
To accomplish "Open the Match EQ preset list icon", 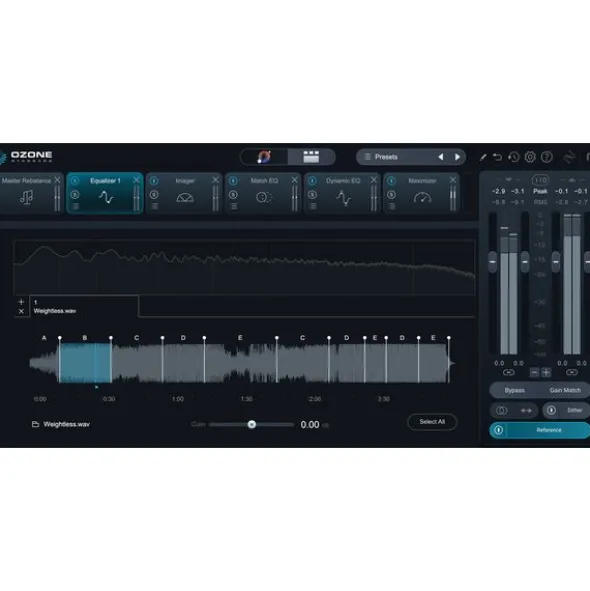I will (234, 207).
